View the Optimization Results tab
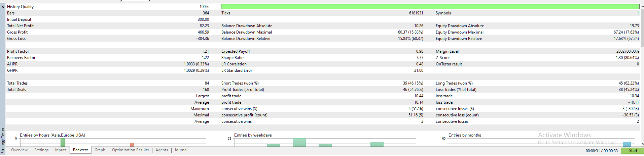The image size is (644, 156). pos(130,150)
